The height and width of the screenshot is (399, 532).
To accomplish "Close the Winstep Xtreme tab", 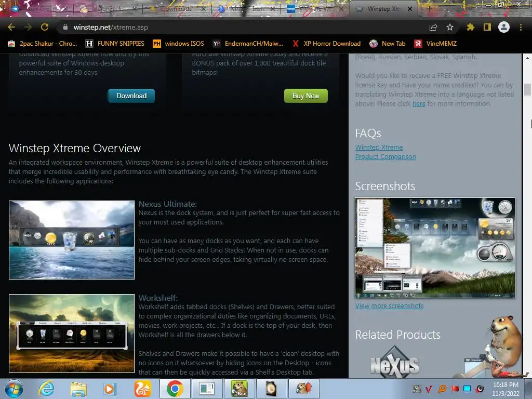I will click(410, 9).
